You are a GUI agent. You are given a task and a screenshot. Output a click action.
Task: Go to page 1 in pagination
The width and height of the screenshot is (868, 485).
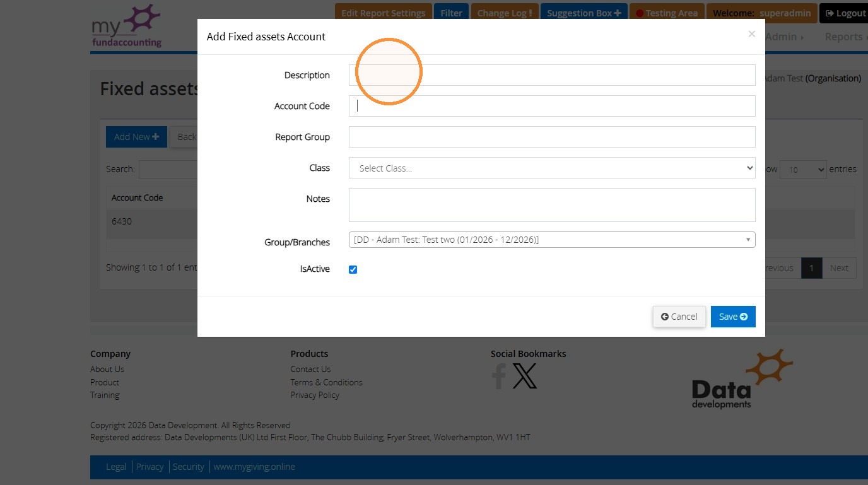811,268
